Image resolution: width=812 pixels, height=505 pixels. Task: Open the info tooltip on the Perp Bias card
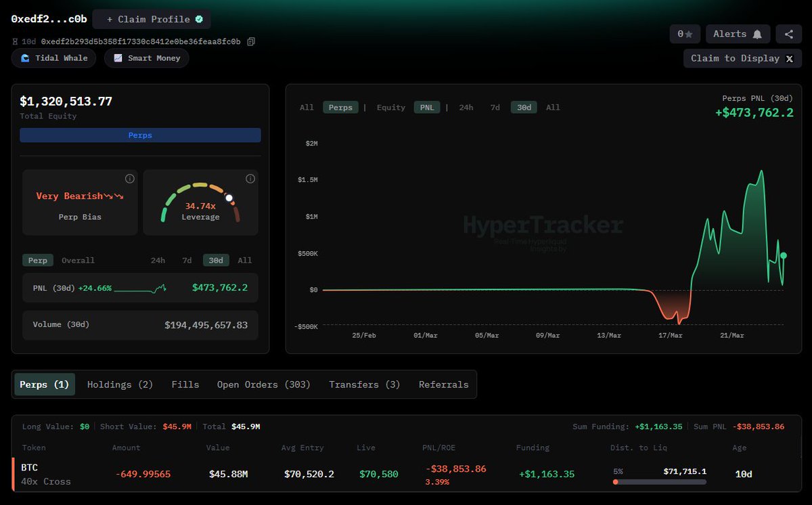click(129, 179)
